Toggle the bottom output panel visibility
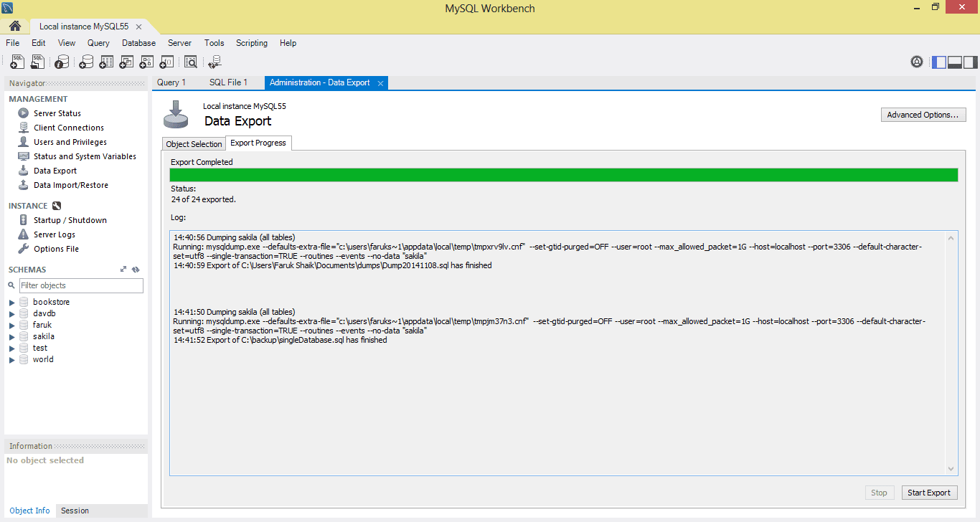Viewport: 980px width, 522px height. [955, 62]
